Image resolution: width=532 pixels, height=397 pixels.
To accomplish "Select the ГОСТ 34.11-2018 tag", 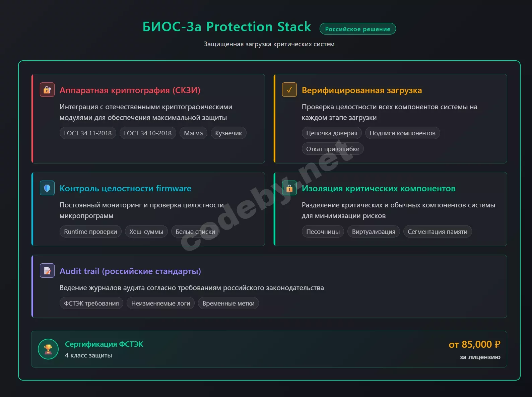I will 87,133.
